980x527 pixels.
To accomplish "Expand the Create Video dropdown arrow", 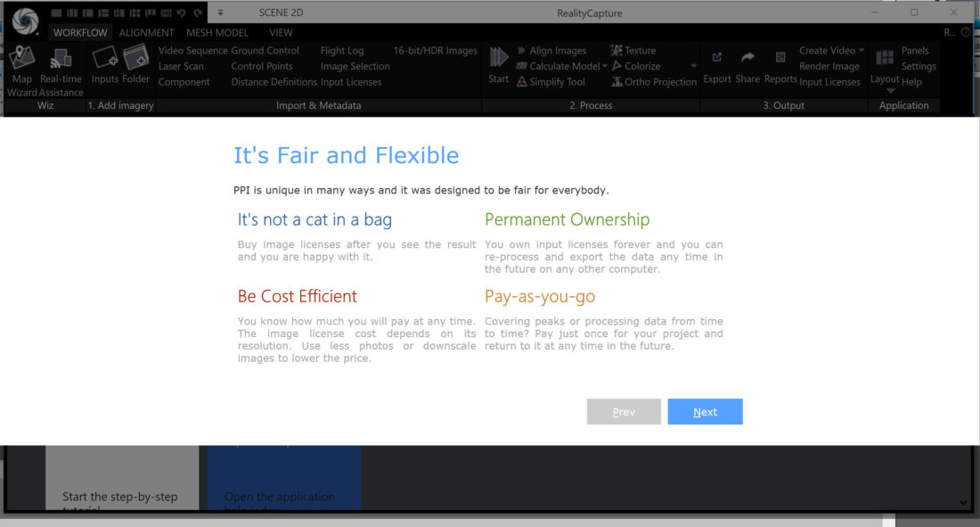I will [x=862, y=51].
